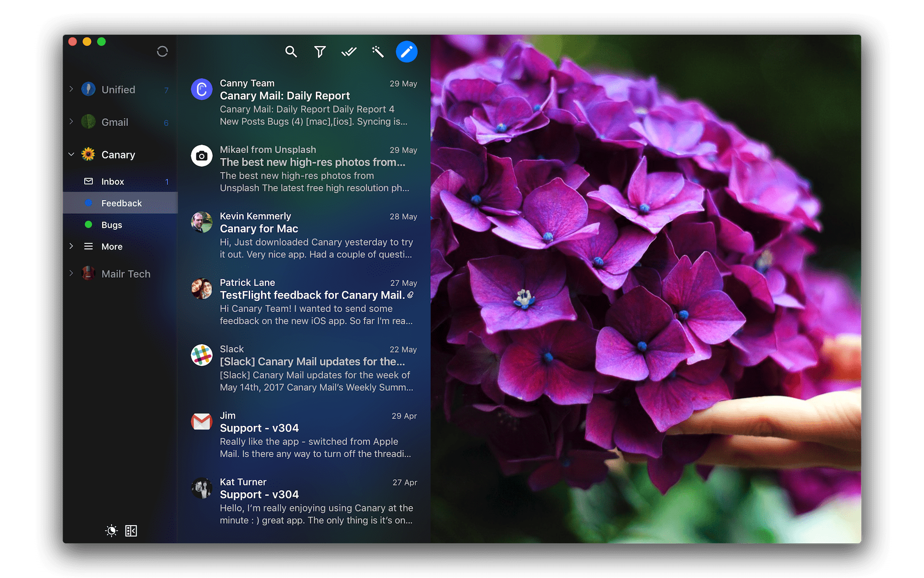Expand the Mailr Tech account chevron
This screenshot has width=924, height=578.
point(71,274)
